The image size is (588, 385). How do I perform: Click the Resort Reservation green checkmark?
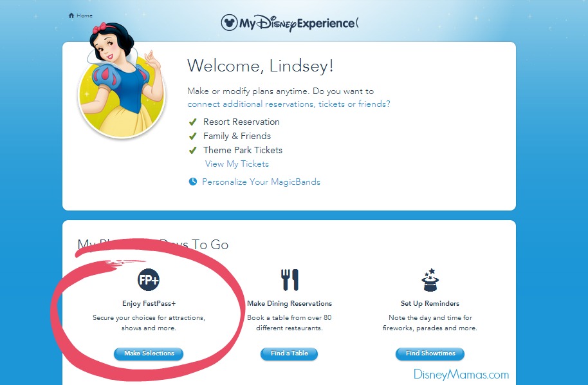click(193, 122)
